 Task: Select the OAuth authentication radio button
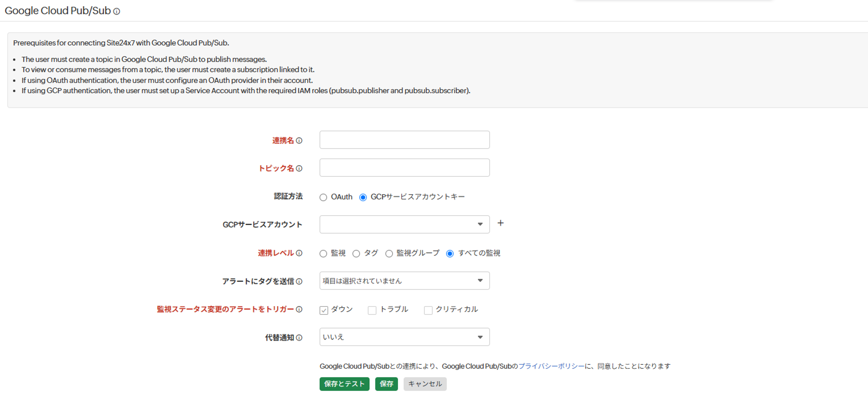(323, 197)
